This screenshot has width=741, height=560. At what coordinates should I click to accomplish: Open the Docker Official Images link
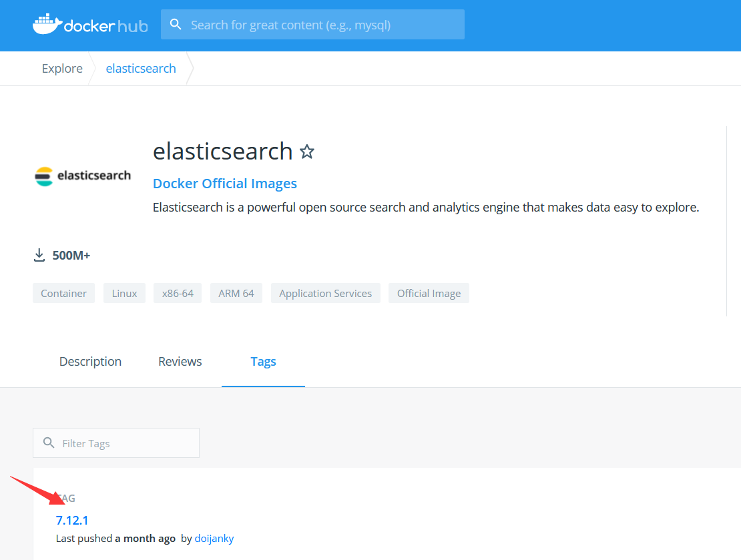225,184
